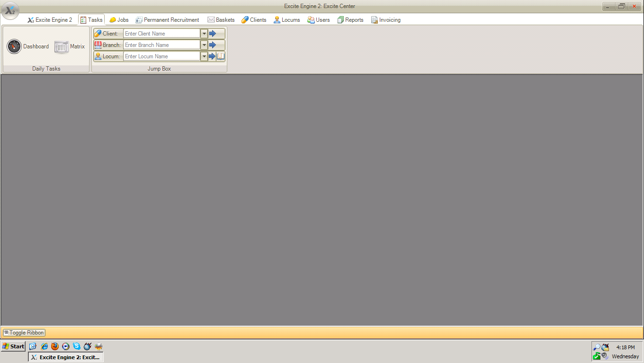The width and height of the screenshot is (644, 363).
Task: Go to the Permanent Recruitment tab
Action: pos(167,20)
